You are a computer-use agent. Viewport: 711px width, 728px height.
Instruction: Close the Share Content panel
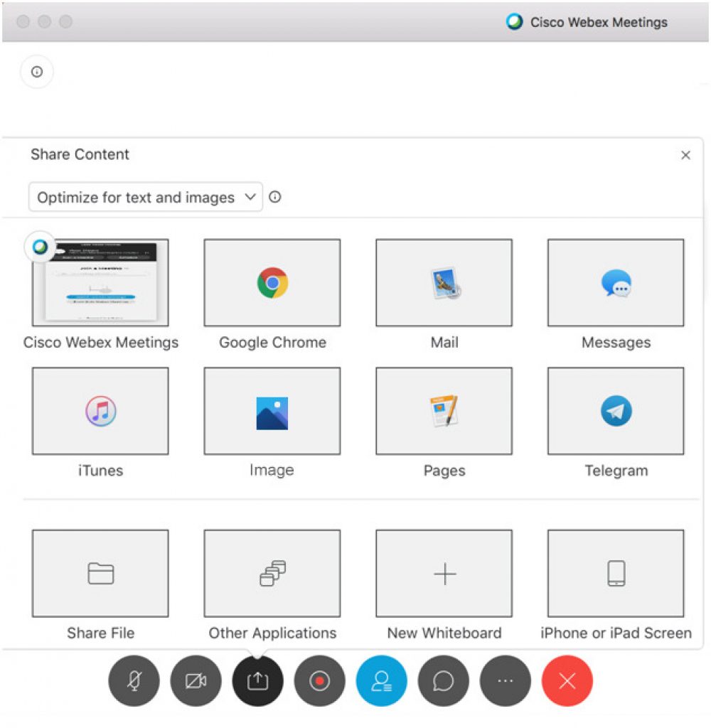coord(685,155)
